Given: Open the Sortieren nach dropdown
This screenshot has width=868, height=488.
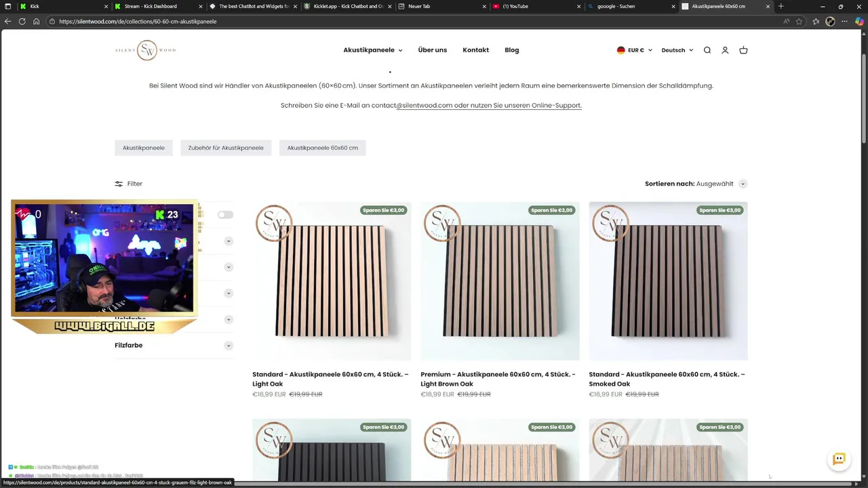Looking at the screenshot, I should coord(696,184).
